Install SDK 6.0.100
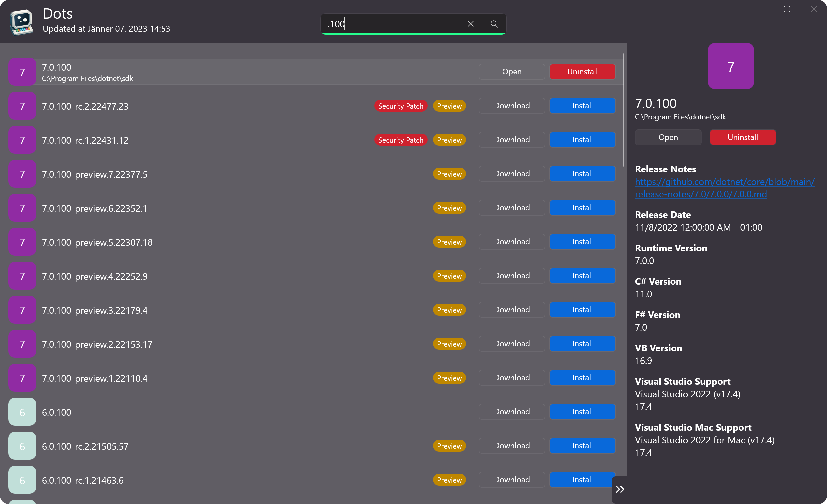This screenshot has height=504, width=827. click(x=582, y=412)
